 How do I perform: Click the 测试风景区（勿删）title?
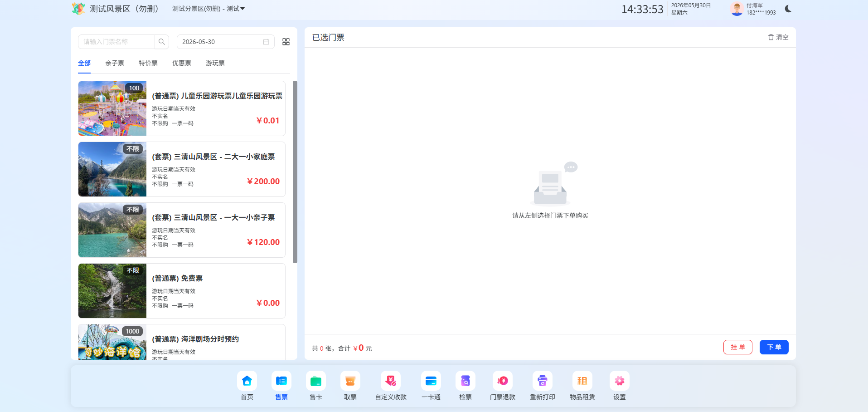124,9
